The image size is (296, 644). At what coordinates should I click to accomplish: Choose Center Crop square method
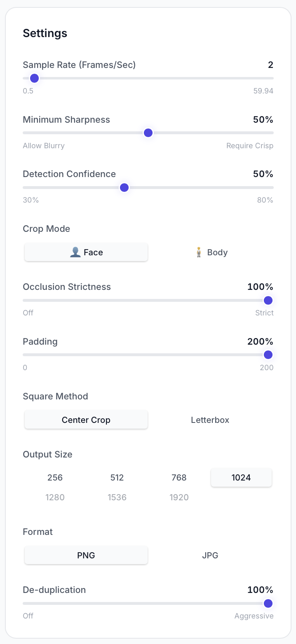86,420
